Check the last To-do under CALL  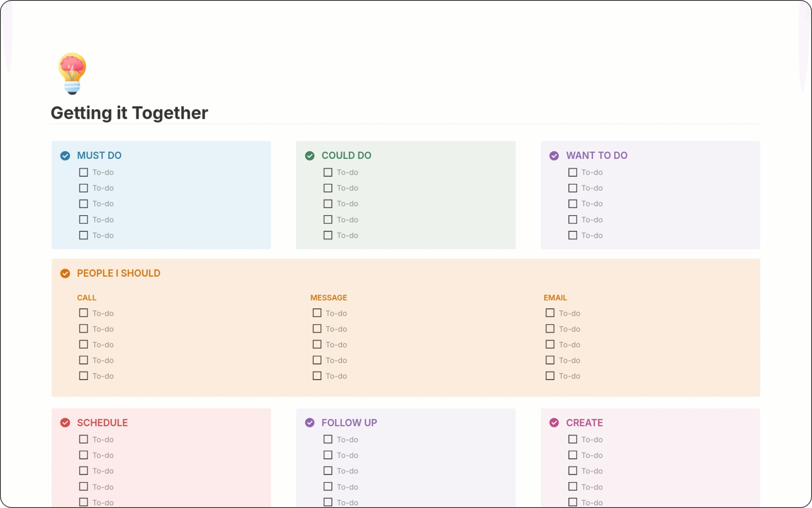pyautogui.click(x=84, y=375)
